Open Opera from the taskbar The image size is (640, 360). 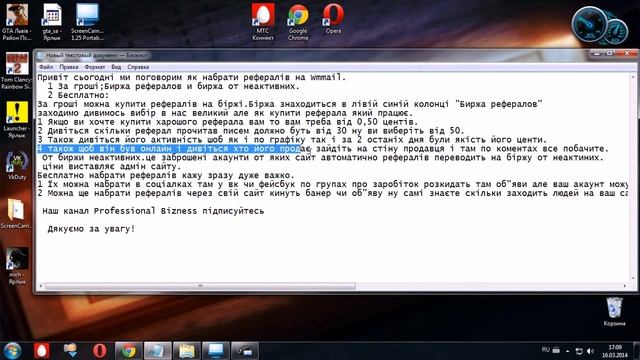(99, 351)
